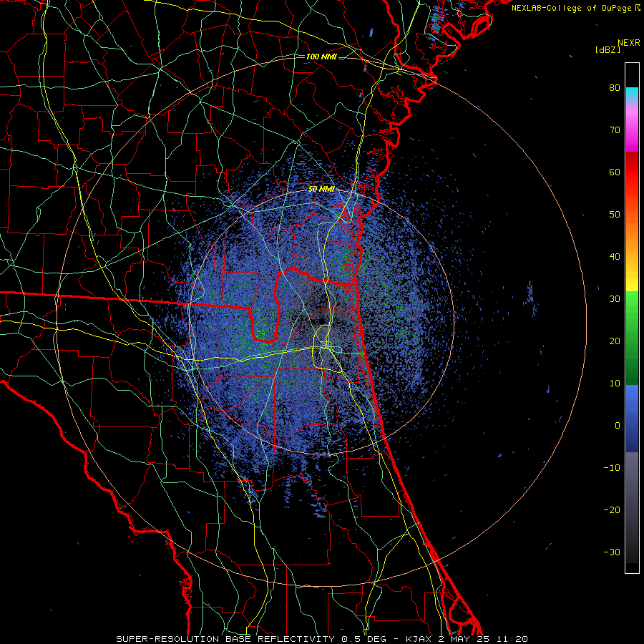644x644 pixels.
Task: Click the -30 value on dBZ scale
Action: (x=612, y=552)
